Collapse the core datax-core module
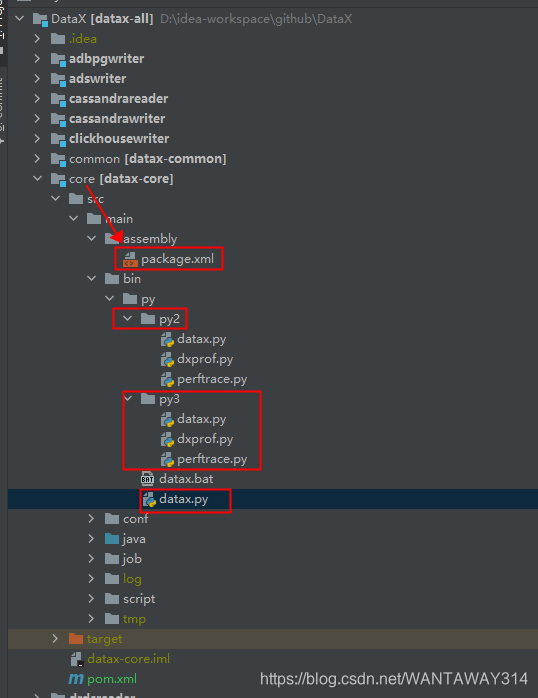The image size is (538, 698). 38,179
